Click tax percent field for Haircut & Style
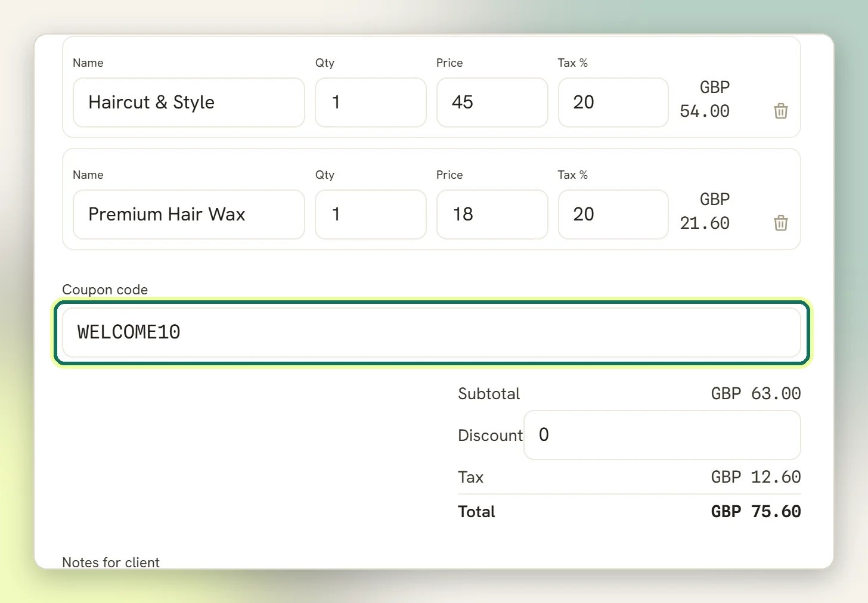This screenshot has width=868, height=603. 613,102
